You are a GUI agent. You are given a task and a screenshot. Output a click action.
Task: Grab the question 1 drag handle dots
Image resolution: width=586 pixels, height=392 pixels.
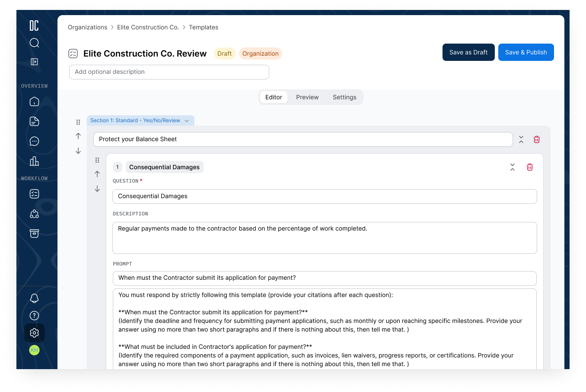[97, 160]
